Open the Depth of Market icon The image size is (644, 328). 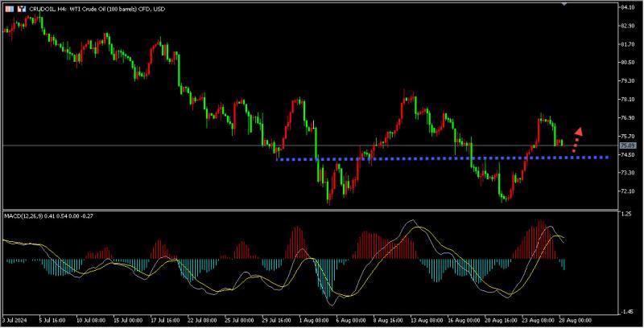pyautogui.click(x=10, y=9)
